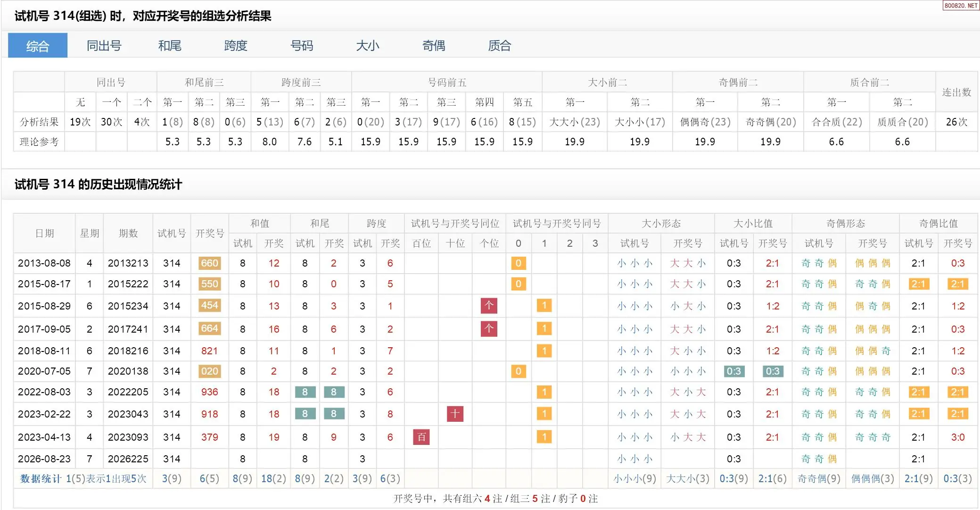Select the date 2013-08-08
The height and width of the screenshot is (510, 980).
coord(44,263)
